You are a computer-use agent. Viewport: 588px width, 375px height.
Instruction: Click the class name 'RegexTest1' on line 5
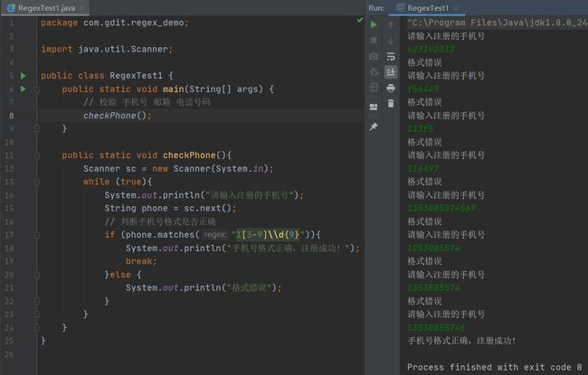coord(136,76)
